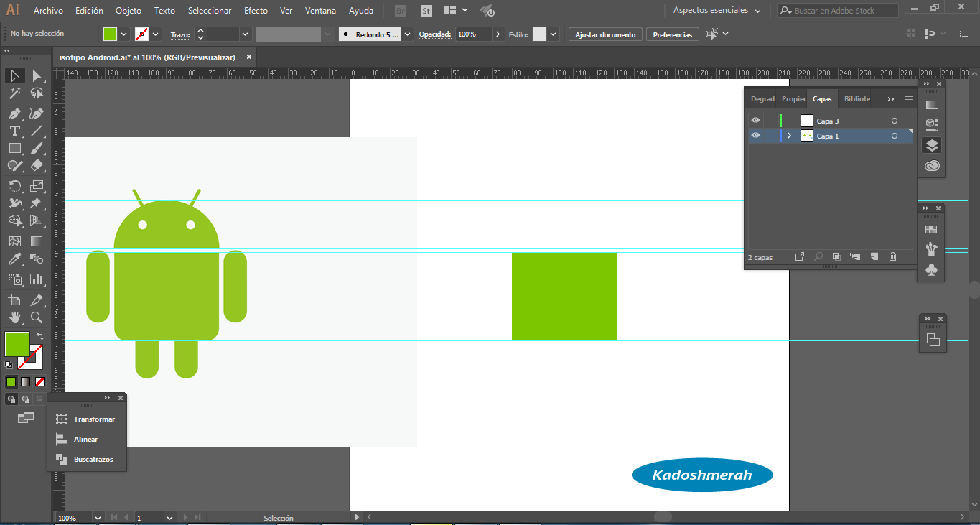The height and width of the screenshot is (525, 980).
Task: Activate the Zoom tool
Action: point(37,317)
